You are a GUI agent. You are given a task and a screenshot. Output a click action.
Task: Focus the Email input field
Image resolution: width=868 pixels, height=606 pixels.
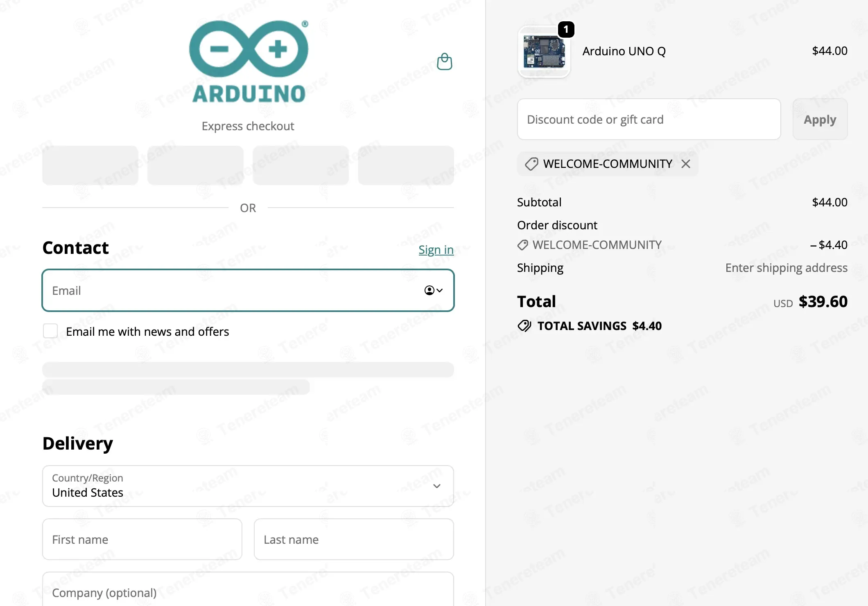(x=248, y=290)
